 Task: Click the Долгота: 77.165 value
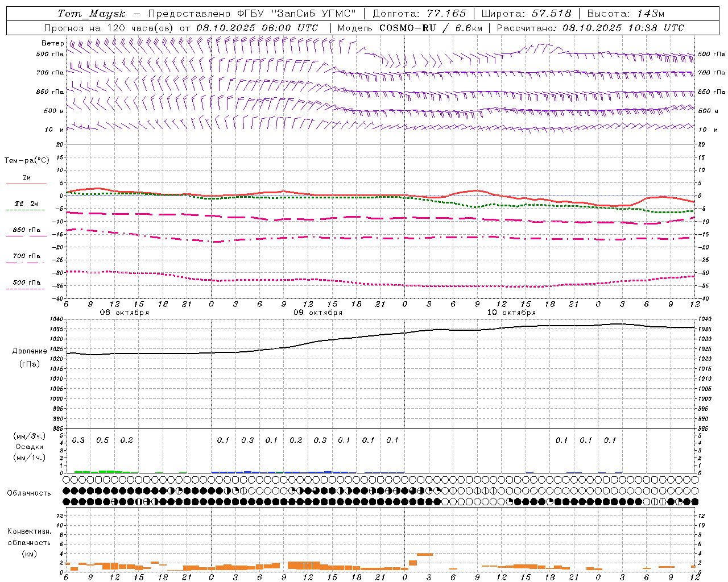419,14
